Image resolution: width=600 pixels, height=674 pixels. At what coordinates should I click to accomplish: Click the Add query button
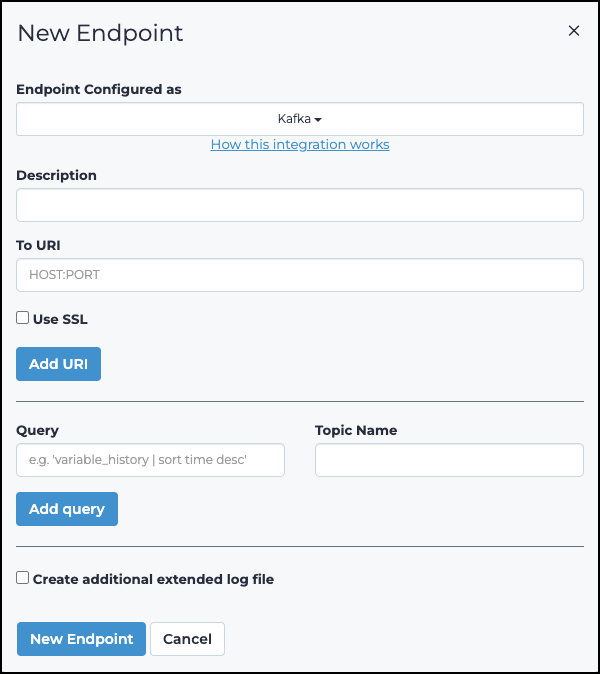point(67,509)
